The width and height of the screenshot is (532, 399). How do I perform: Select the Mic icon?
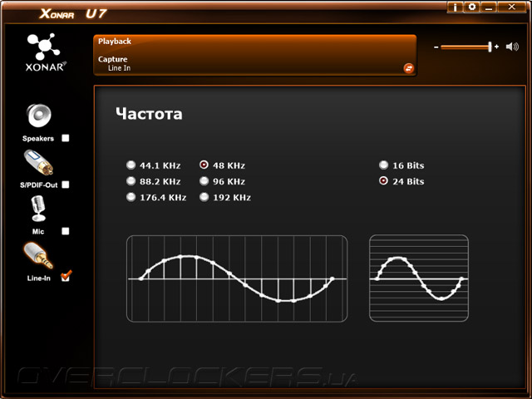[38, 209]
